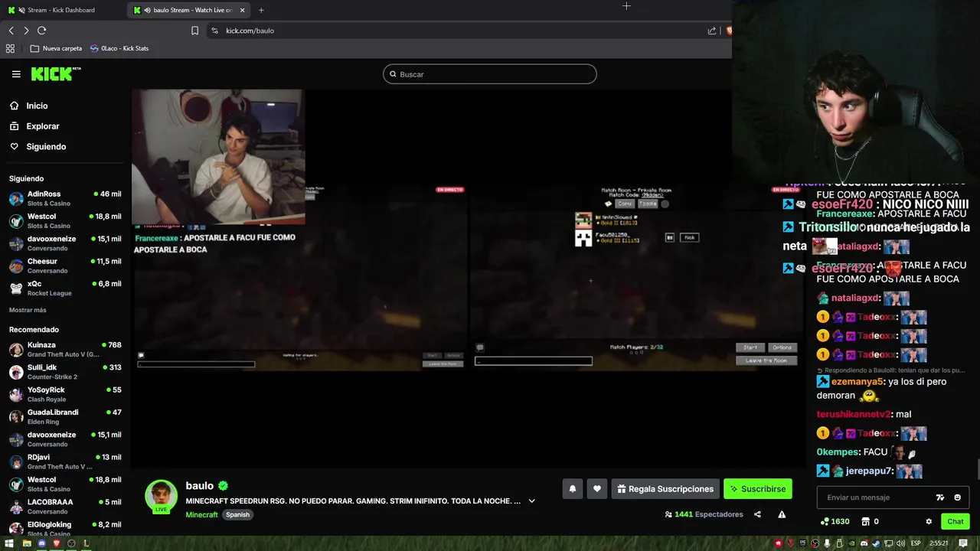Enable stream notifications bell

click(572, 489)
